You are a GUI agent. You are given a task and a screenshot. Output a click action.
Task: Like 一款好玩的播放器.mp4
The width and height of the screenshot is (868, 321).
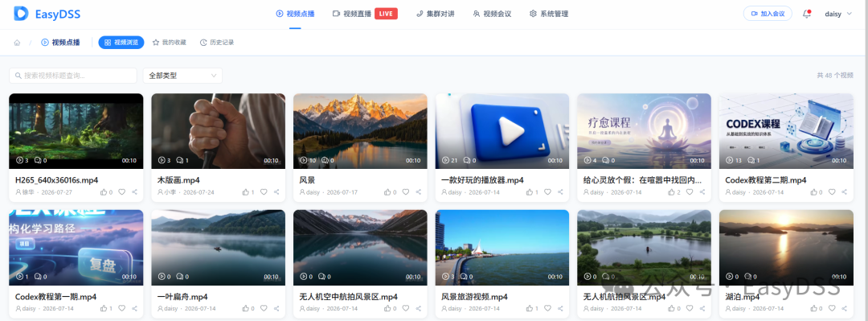click(530, 191)
